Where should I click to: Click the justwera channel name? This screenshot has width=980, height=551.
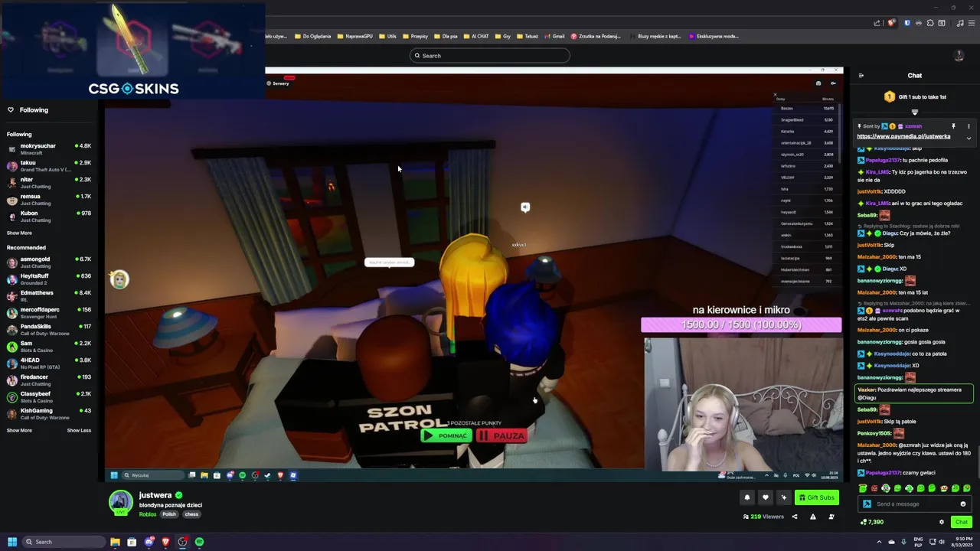click(155, 495)
